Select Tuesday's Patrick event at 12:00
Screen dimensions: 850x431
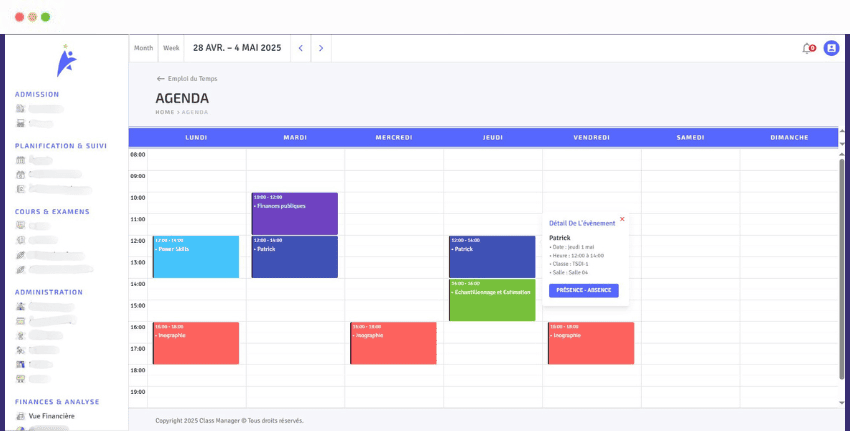tap(294, 257)
